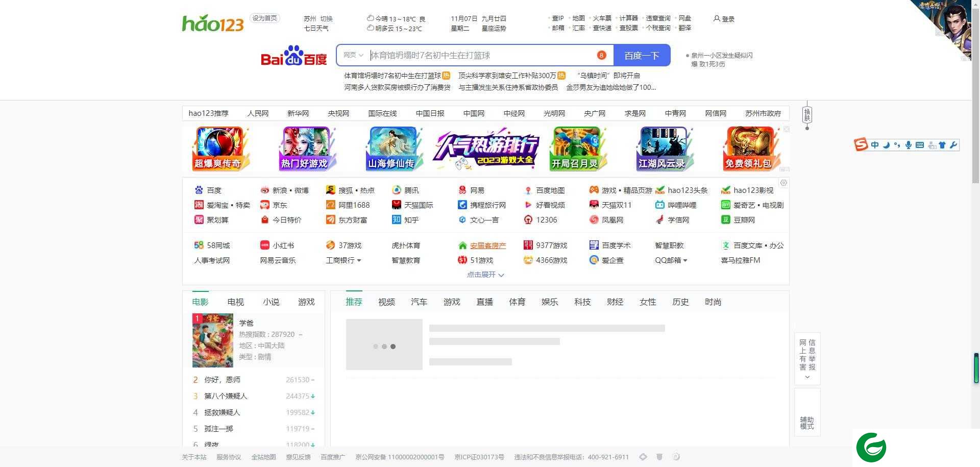Click the 安居客房产 link
This screenshot has height=467, width=980.
pos(488,245)
